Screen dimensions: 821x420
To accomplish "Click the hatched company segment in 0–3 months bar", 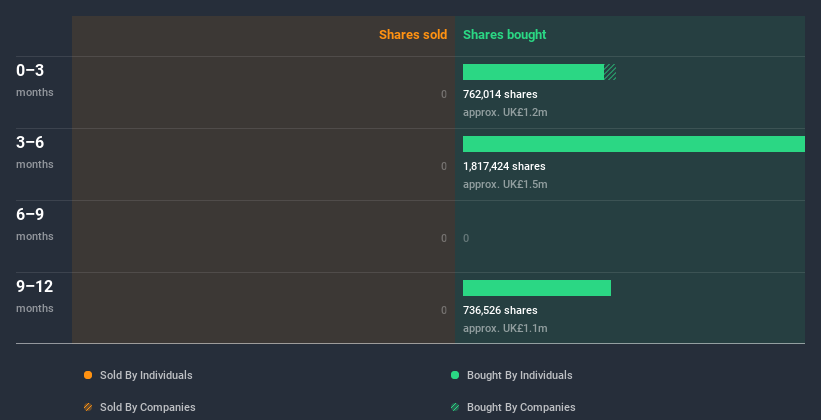I will pyautogui.click(x=610, y=72).
